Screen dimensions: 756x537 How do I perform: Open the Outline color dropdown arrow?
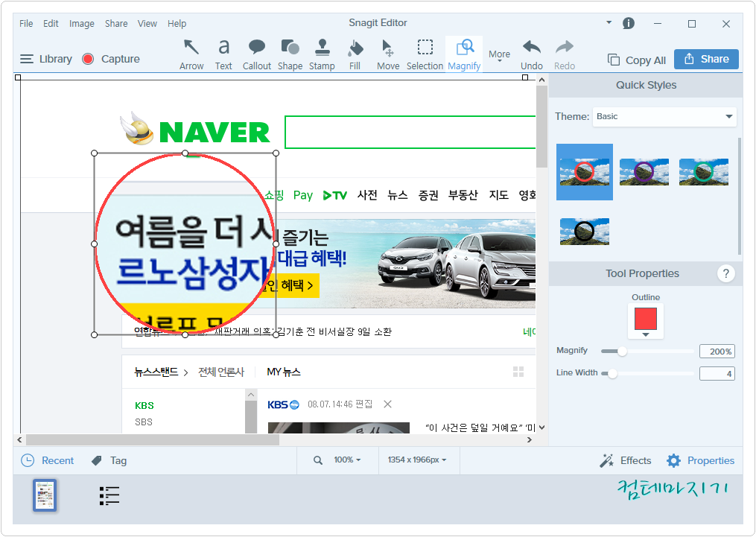[646, 334]
